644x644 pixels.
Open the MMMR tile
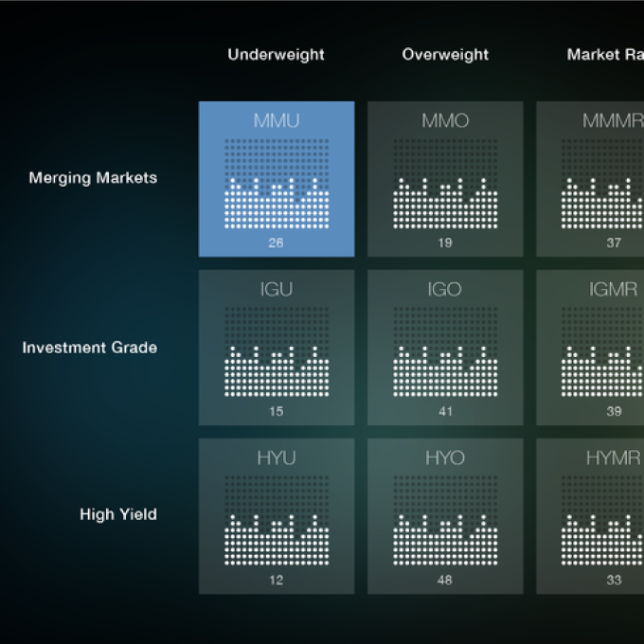590,179
